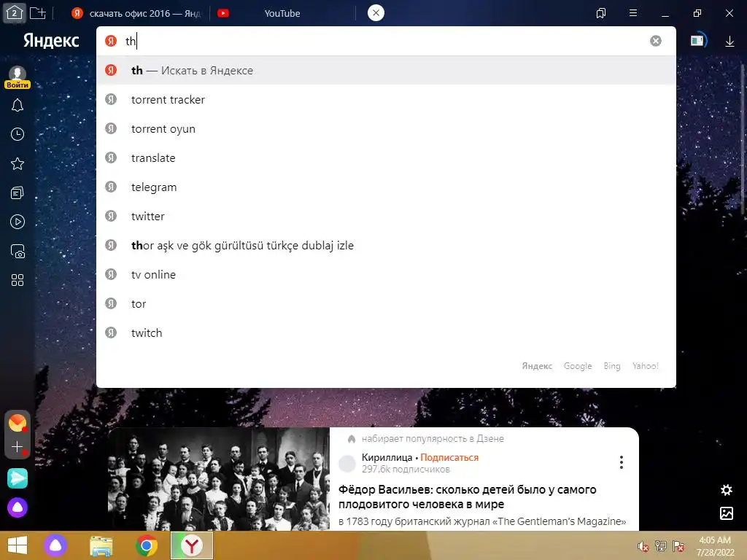Choose translate suggestion
747x560 pixels.
click(386, 157)
